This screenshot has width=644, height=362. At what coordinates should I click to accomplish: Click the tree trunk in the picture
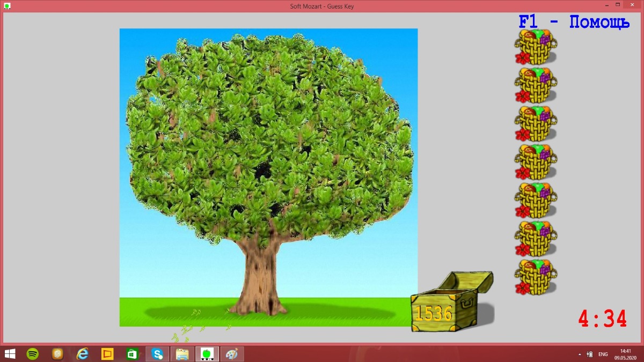click(x=261, y=276)
